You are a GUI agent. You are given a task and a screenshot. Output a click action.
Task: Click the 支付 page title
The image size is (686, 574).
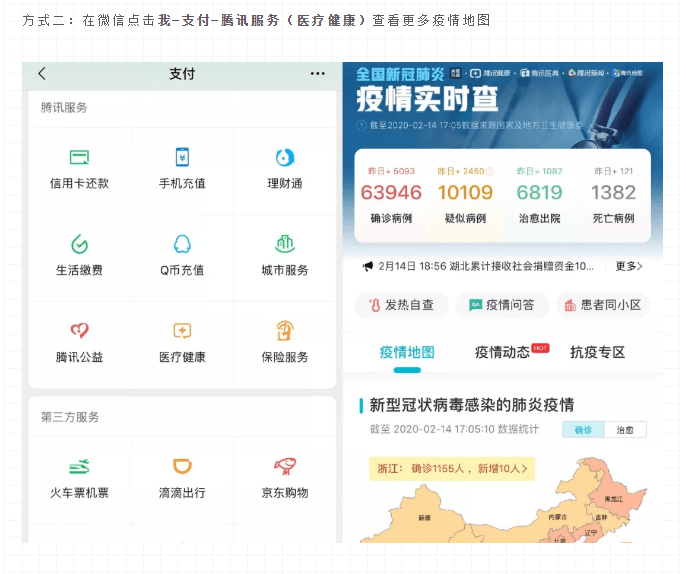click(x=182, y=74)
